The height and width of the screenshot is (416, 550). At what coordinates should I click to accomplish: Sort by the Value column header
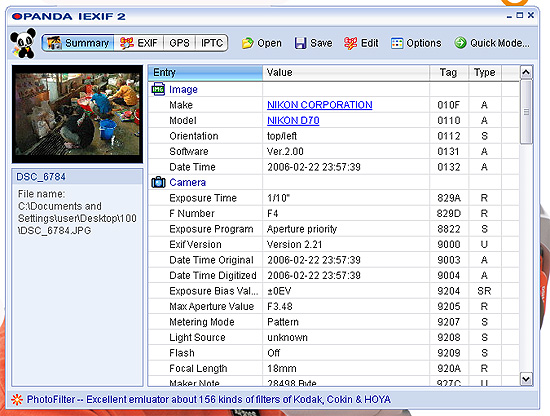tap(346, 73)
